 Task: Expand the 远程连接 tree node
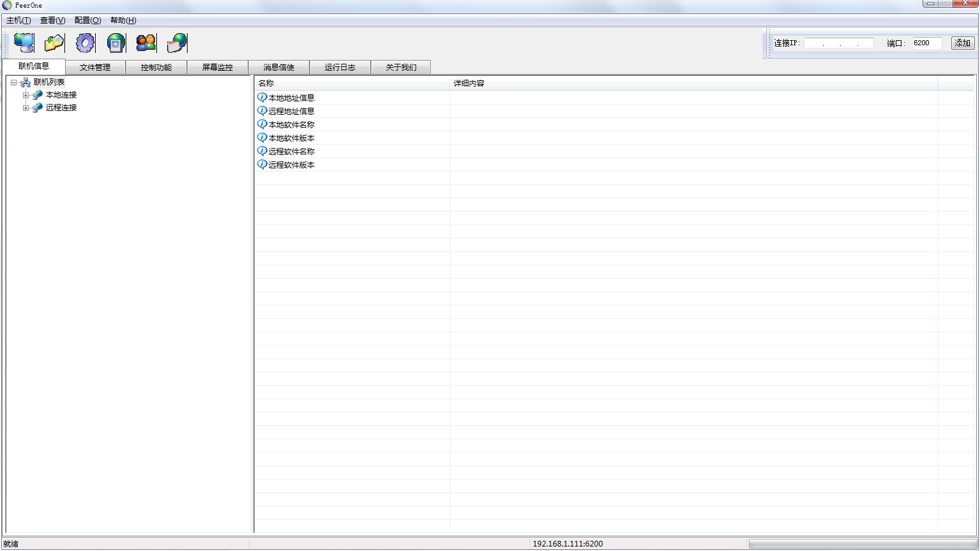point(25,107)
